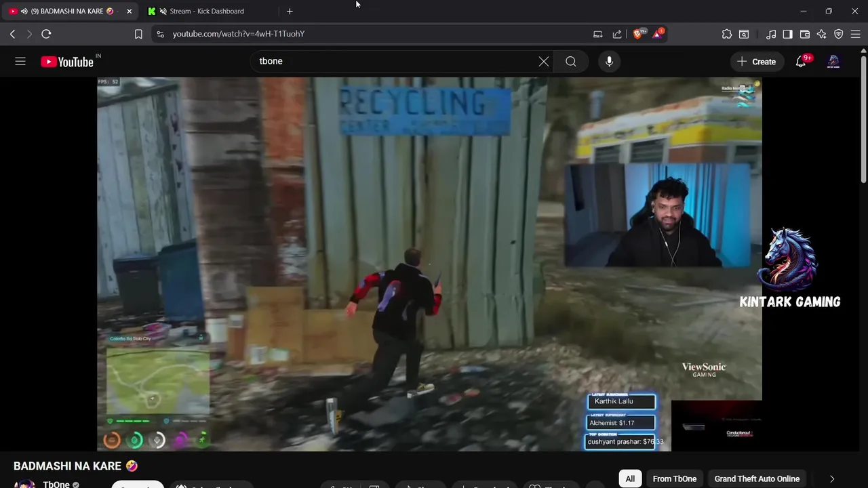Image resolution: width=868 pixels, height=488 pixels.
Task: Run search with magnifier button
Action: (571, 62)
